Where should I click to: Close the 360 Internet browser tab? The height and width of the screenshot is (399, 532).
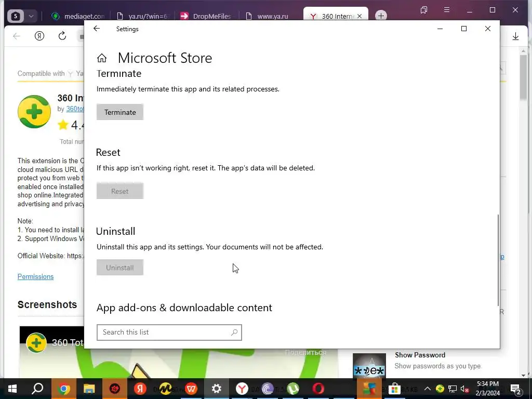360,16
